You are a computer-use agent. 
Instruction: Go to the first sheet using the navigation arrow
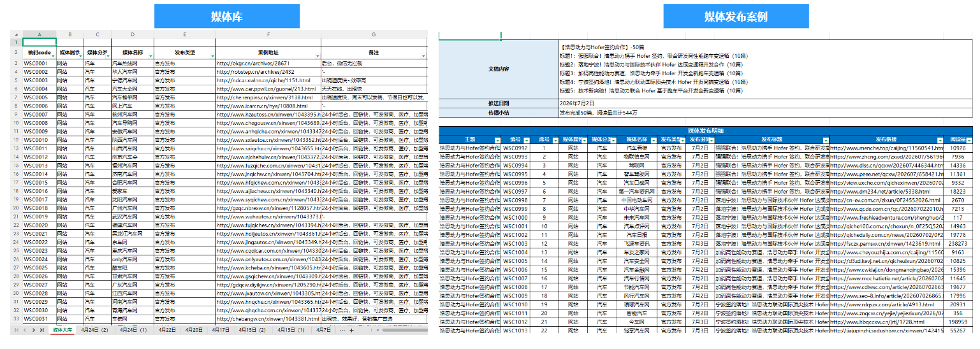pos(17,330)
